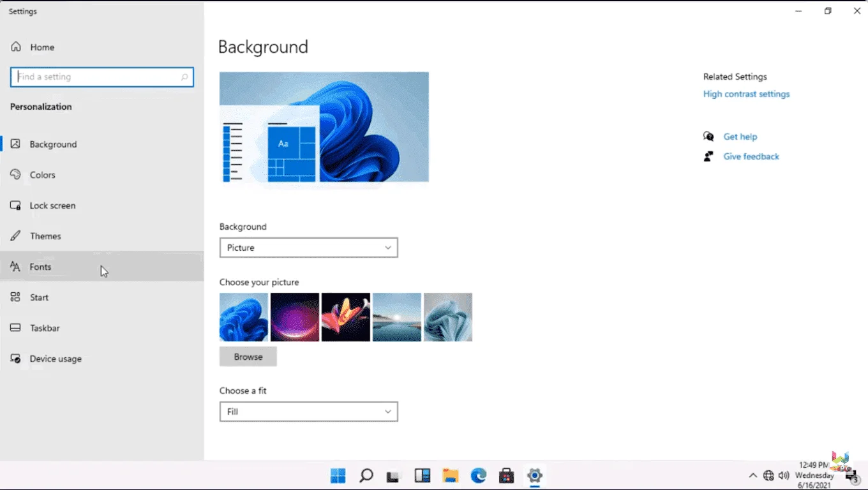The height and width of the screenshot is (490, 868).
Task: Go to Start settings page
Action: tap(102, 297)
